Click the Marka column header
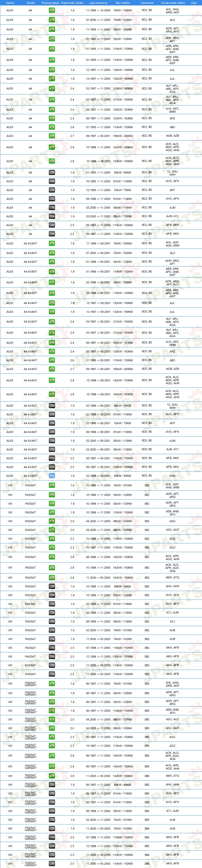 click(x=10, y=3)
